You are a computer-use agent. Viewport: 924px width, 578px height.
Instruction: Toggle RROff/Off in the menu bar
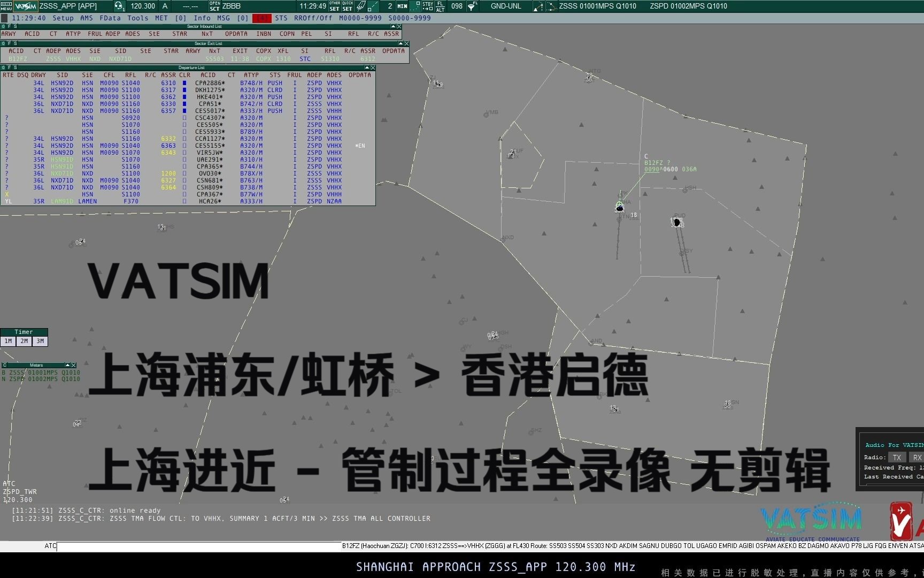coord(313,18)
